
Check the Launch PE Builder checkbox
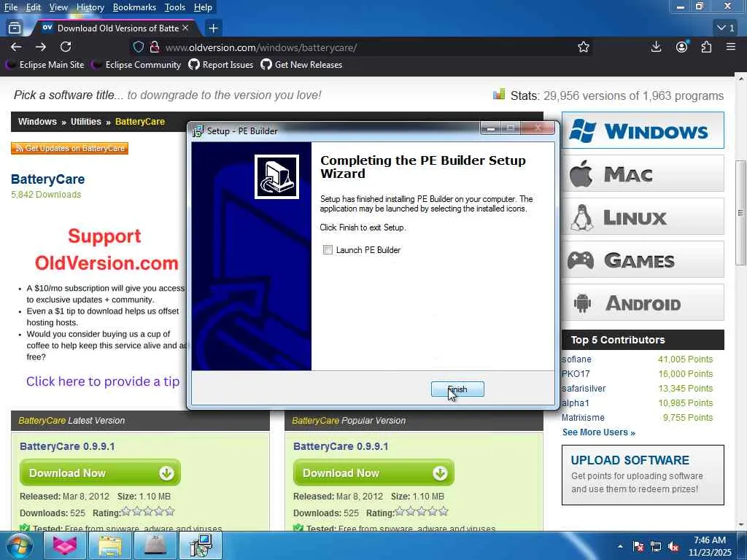[328, 250]
